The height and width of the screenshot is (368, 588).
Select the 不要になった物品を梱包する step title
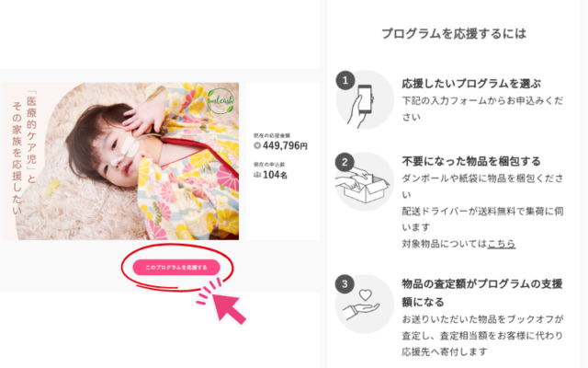(471, 162)
